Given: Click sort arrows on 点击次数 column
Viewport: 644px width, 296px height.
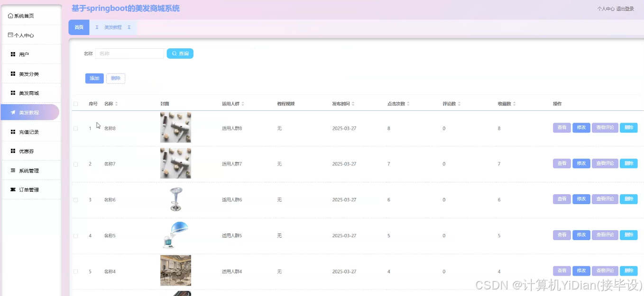Looking at the screenshot, I should click(408, 104).
